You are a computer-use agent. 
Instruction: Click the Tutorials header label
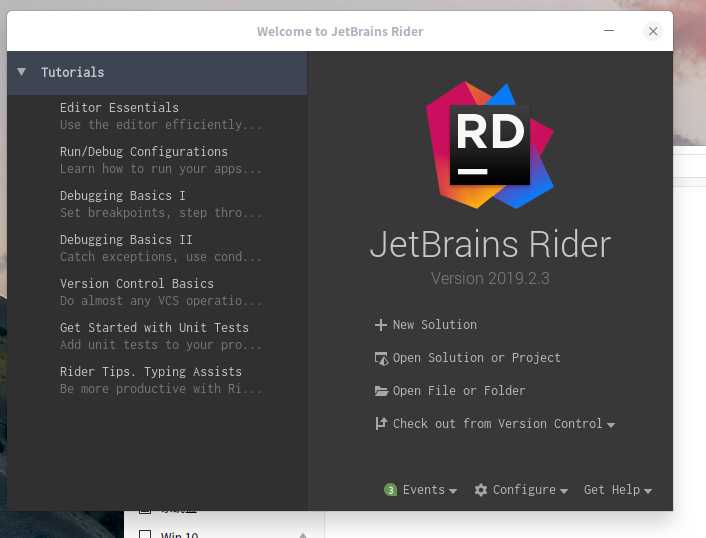tap(72, 72)
